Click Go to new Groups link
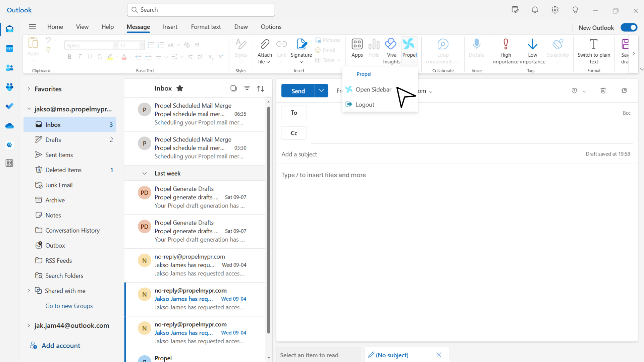 (69, 306)
